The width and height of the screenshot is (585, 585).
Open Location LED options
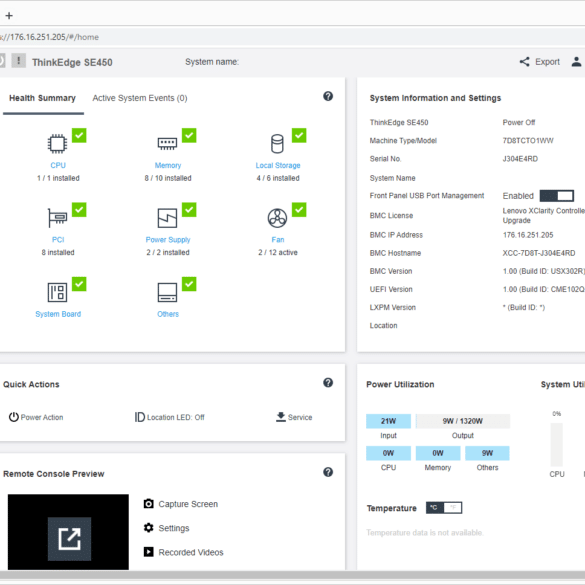point(170,417)
